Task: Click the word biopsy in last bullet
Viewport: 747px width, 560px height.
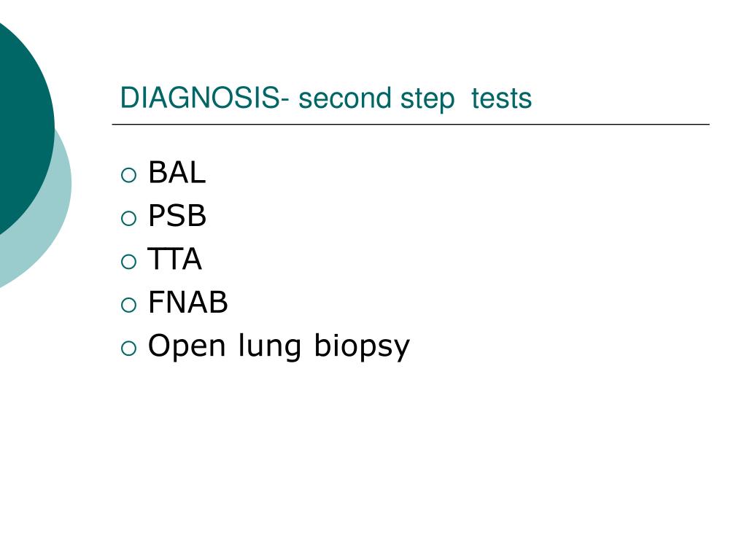Action: (362, 346)
